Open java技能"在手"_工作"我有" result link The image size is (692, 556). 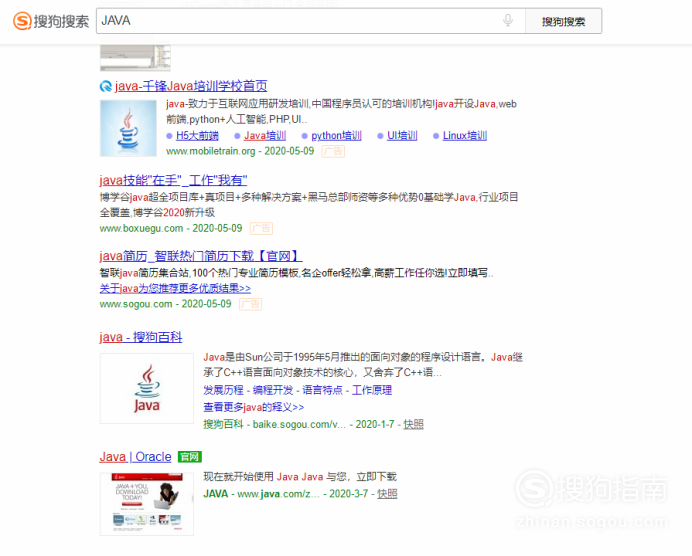173,180
